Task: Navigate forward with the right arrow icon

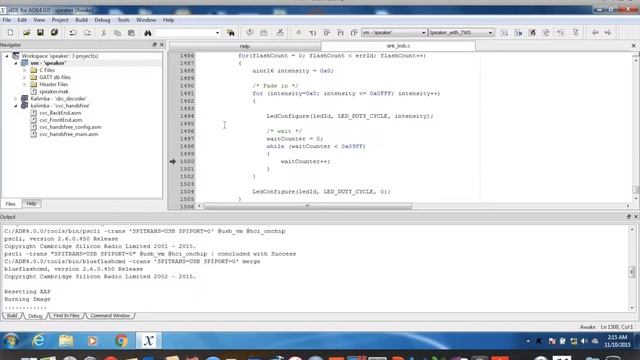Action: (608, 33)
